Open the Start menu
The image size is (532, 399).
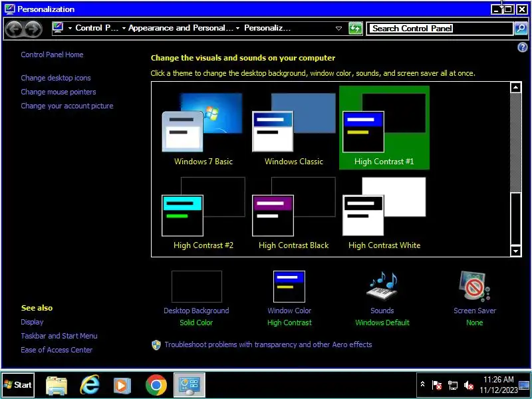(18, 385)
